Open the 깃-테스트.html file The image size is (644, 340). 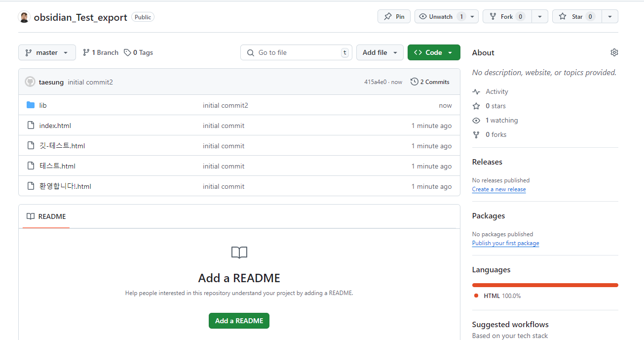tap(62, 146)
